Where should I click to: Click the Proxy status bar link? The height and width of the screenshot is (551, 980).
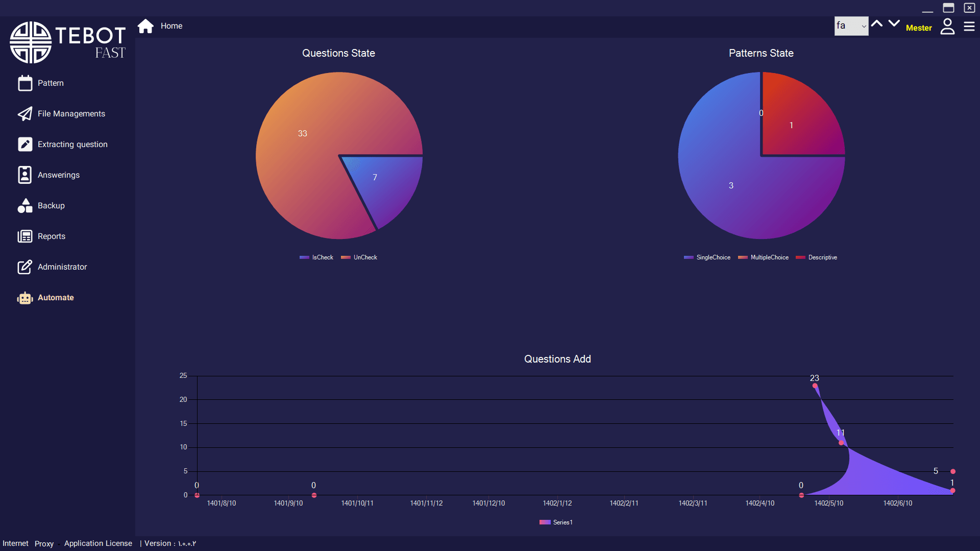[x=44, y=544]
